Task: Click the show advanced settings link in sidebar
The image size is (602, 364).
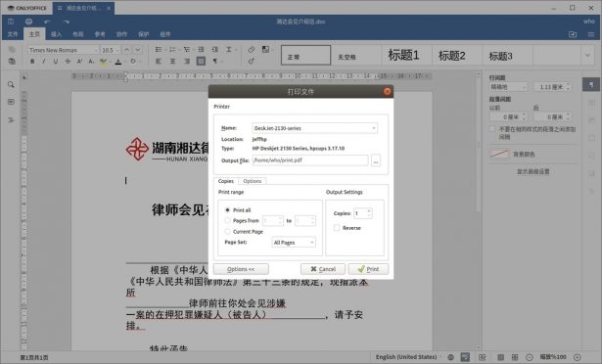Action: coord(533,171)
